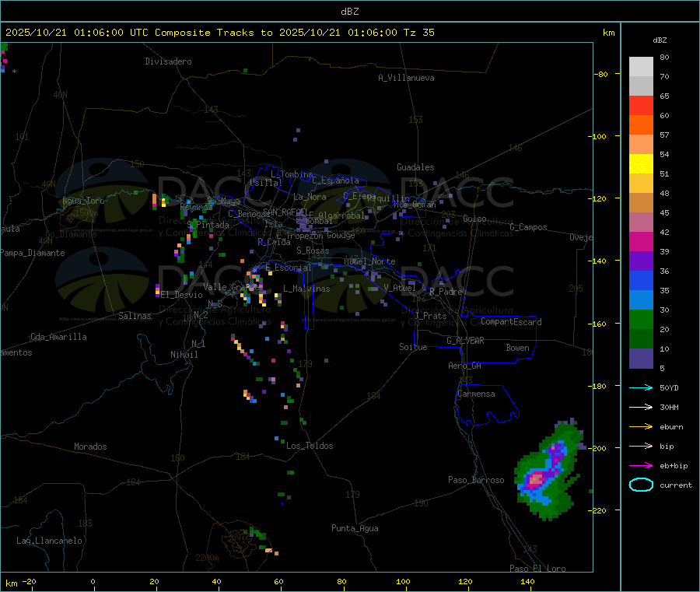Click the cyan 'current' ellipse symbol
Viewport: 700px width, 592px height.
(641, 485)
